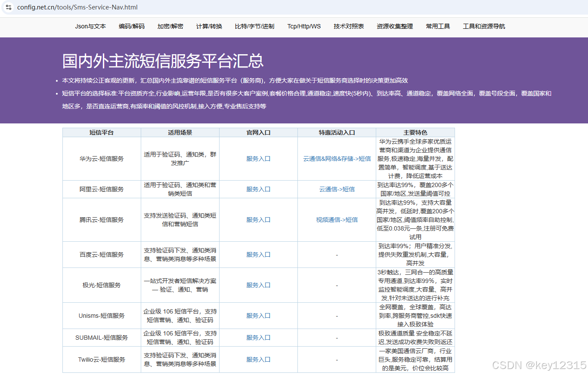Click Unisms row 企业级 106 短信平台 cell
The image size is (588, 375).
(x=180, y=316)
